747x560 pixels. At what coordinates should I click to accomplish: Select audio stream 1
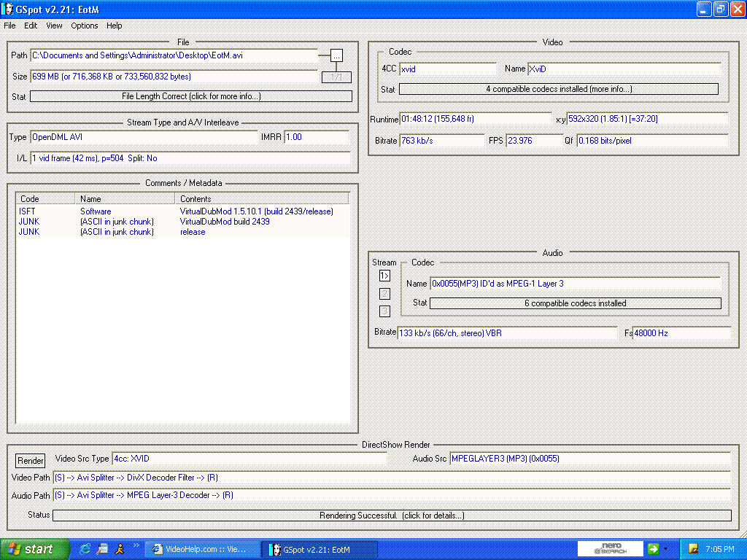(384, 276)
